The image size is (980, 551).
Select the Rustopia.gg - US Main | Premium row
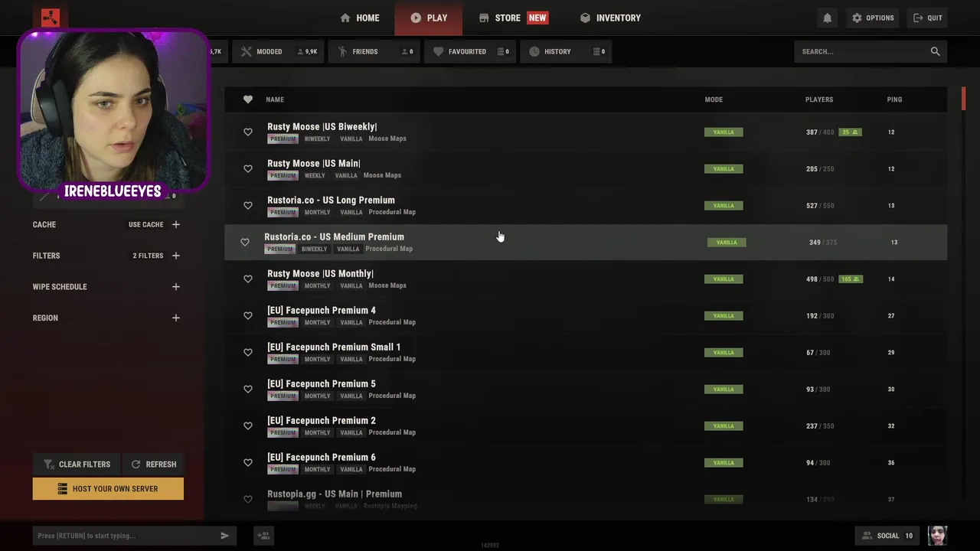pos(586,499)
